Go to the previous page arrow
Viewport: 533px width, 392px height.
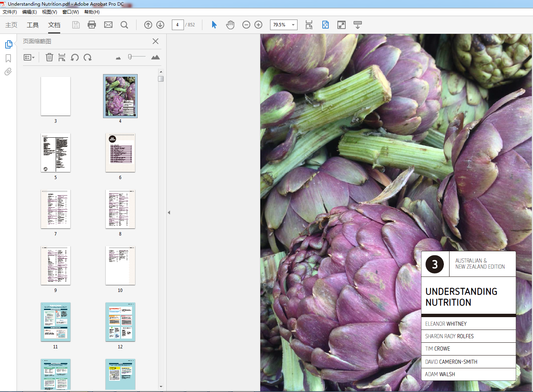[x=148, y=25]
